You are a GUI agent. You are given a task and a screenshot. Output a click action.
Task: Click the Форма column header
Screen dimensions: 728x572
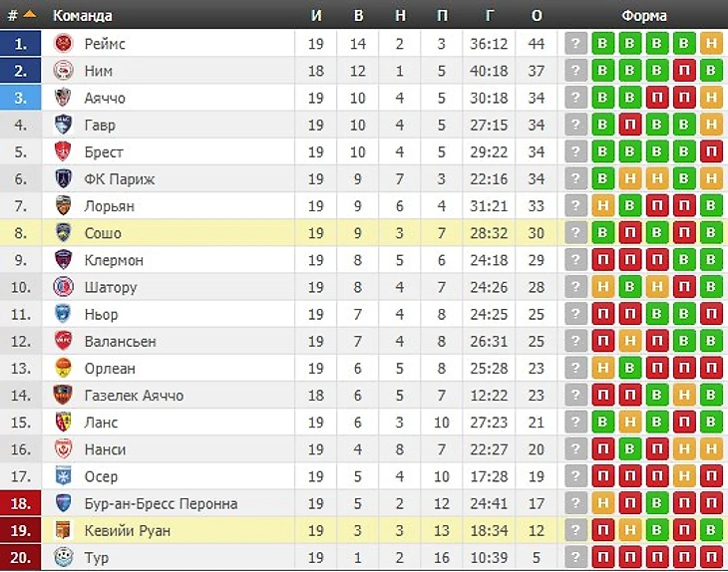click(644, 16)
